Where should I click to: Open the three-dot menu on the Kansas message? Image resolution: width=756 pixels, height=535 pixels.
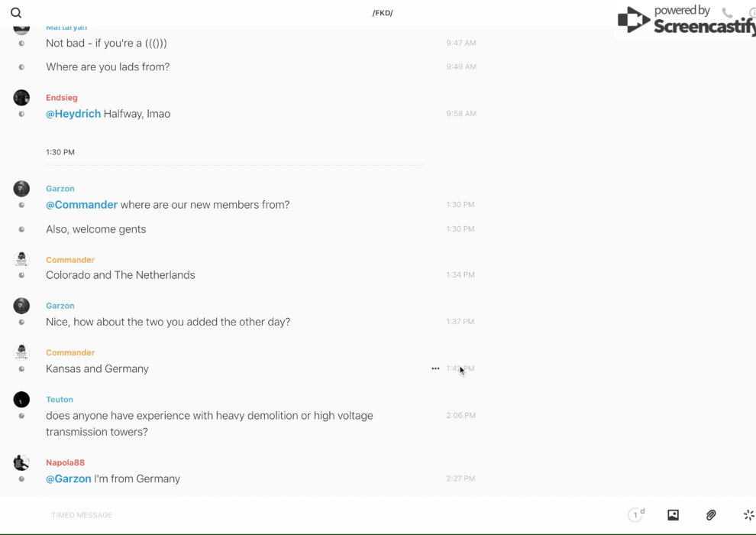[435, 368]
